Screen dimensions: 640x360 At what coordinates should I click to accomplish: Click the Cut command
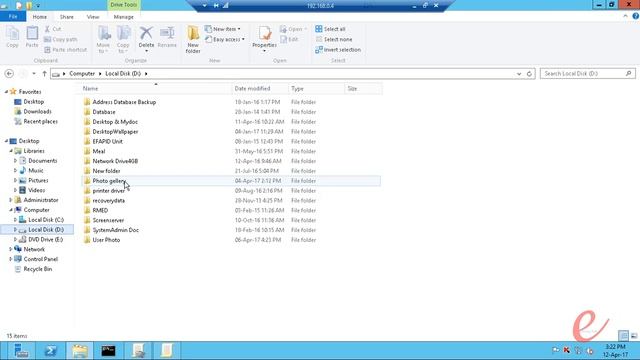(x=53, y=29)
